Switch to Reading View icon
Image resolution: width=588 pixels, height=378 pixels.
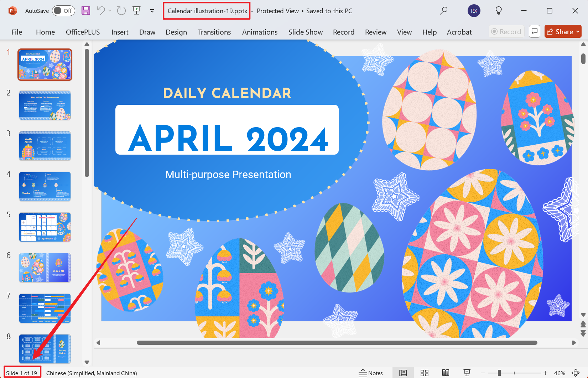coord(446,373)
